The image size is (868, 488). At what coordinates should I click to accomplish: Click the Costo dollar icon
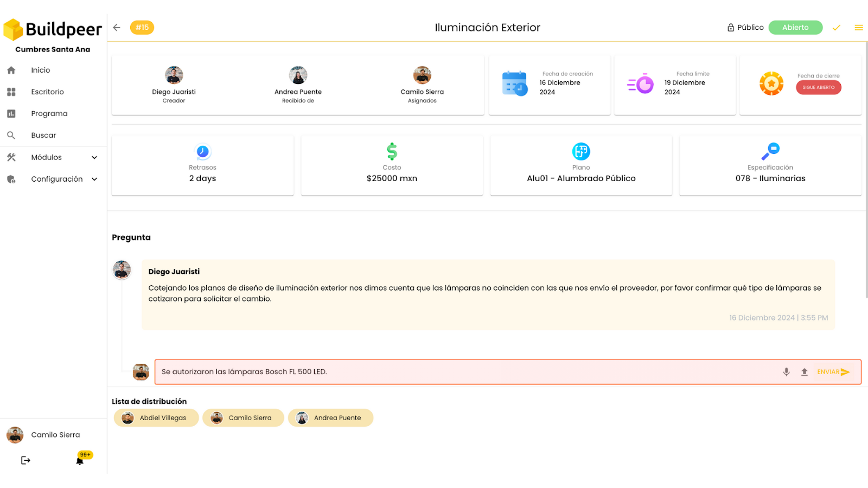[x=392, y=151]
